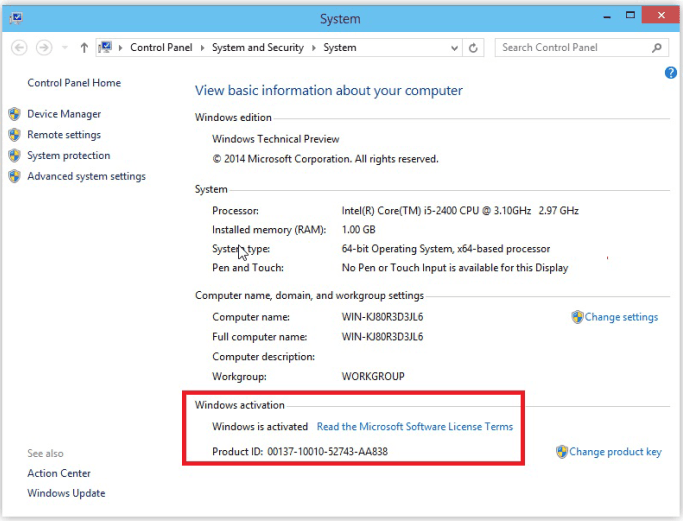The image size is (683, 521).
Task: Open Remote settings link
Action: [64, 135]
